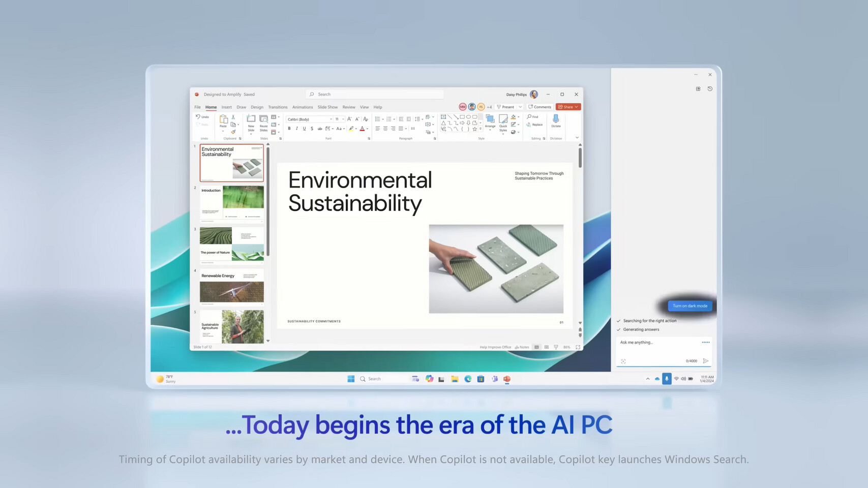
Task: Click the Replace icon in Editing group
Action: (x=535, y=125)
